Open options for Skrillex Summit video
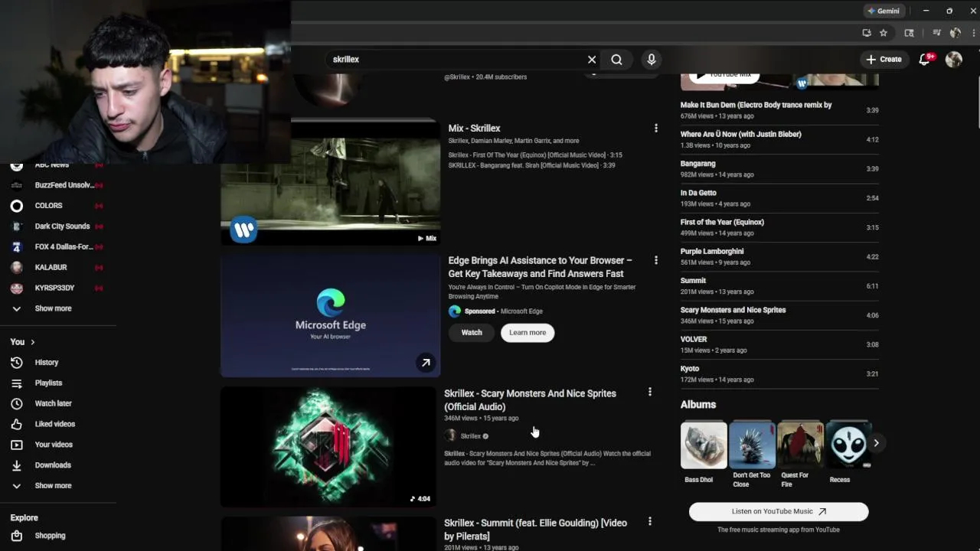Image resolution: width=980 pixels, height=551 pixels. point(650,521)
